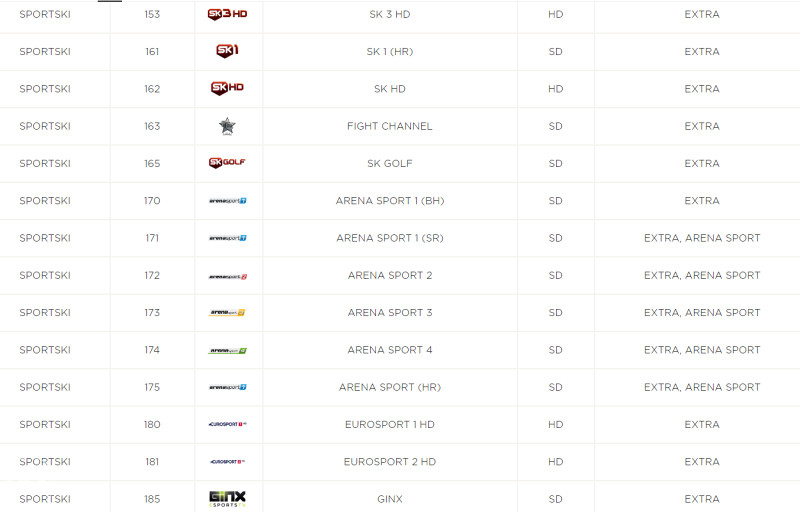Click the SK 3 HD channel logo
Viewport: 800px width, 512px height.
coord(228,14)
